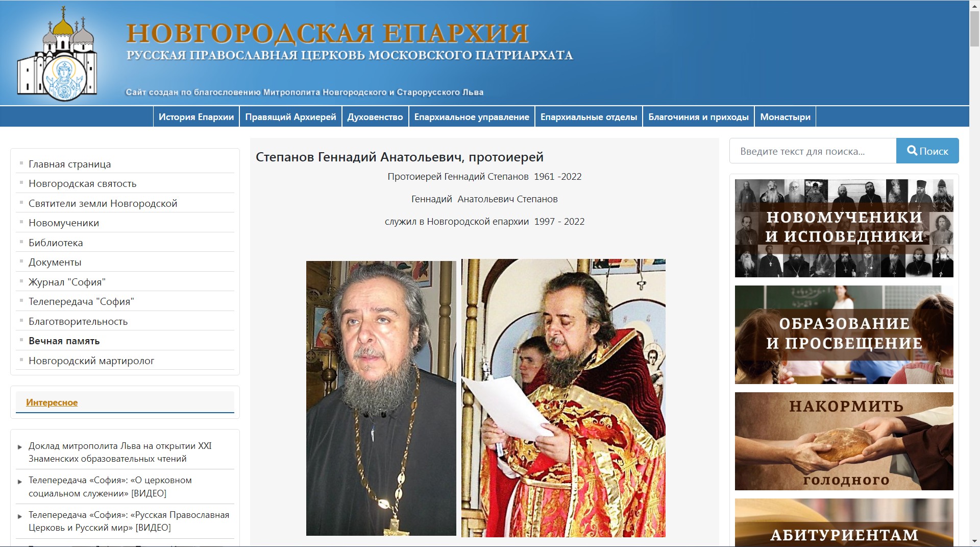The width and height of the screenshot is (980, 547).
Task: Open Новгородский мартиролог sidebar link
Action: (x=91, y=361)
